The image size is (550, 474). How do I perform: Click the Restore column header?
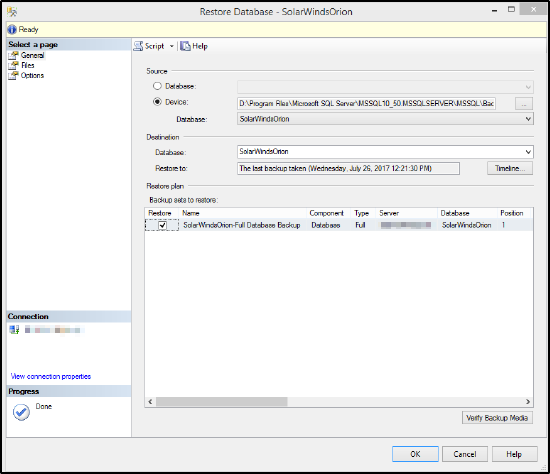point(162,213)
